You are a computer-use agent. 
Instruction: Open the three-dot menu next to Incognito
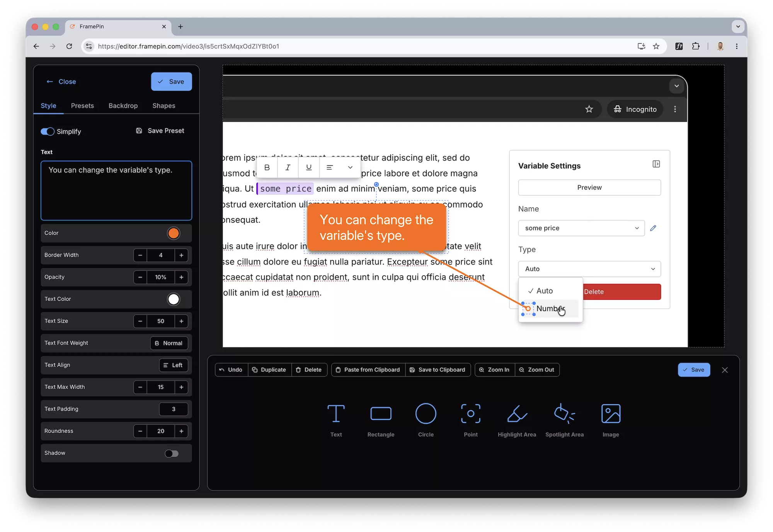[x=675, y=109]
